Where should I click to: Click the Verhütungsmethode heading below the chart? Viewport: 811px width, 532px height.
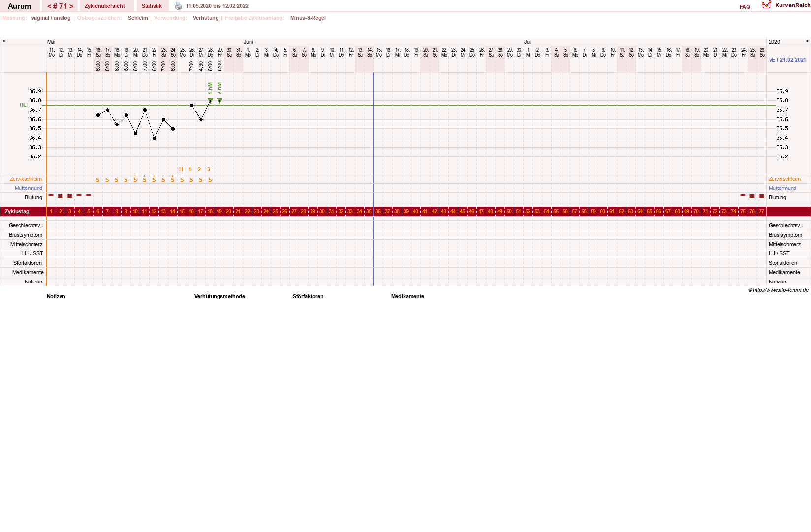coord(219,297)
